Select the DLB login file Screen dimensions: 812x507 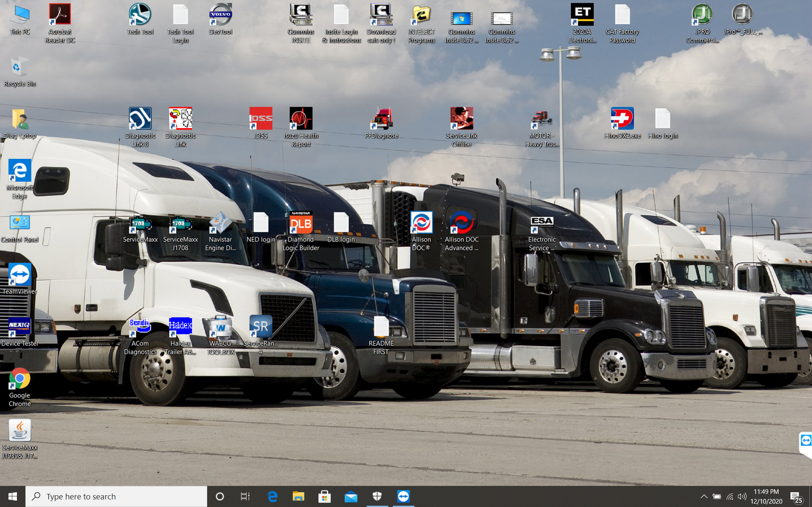point(341,227)
